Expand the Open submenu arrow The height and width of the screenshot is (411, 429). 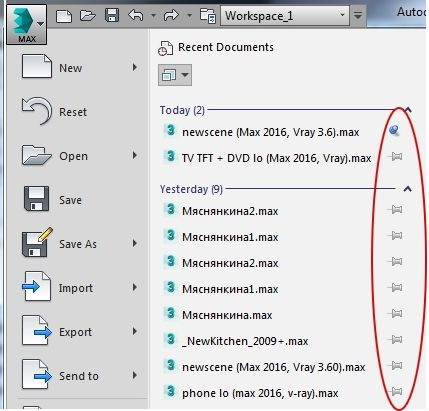point(135,155)
